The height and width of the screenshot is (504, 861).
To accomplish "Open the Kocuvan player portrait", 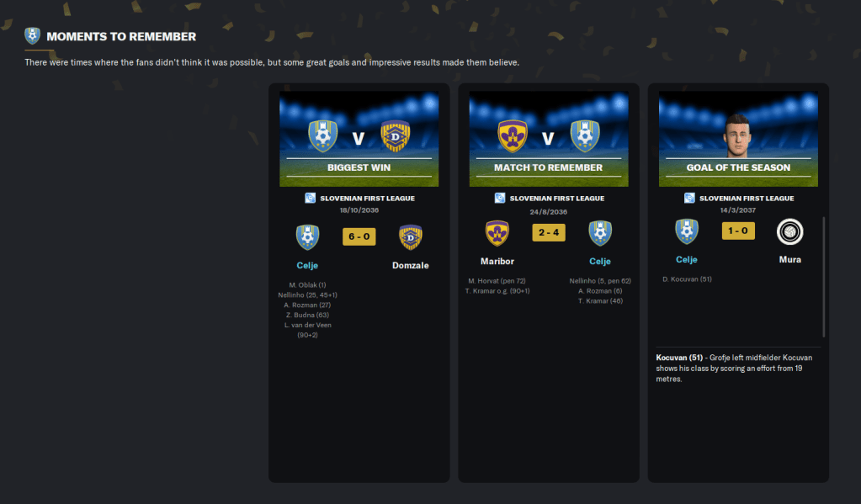I will click(737, 135).
